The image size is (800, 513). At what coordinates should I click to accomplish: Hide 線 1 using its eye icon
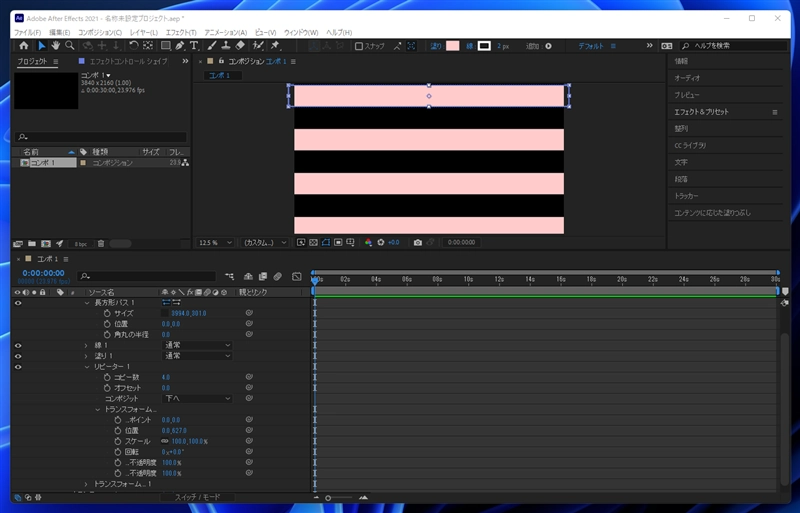click(x=18, y=345)
